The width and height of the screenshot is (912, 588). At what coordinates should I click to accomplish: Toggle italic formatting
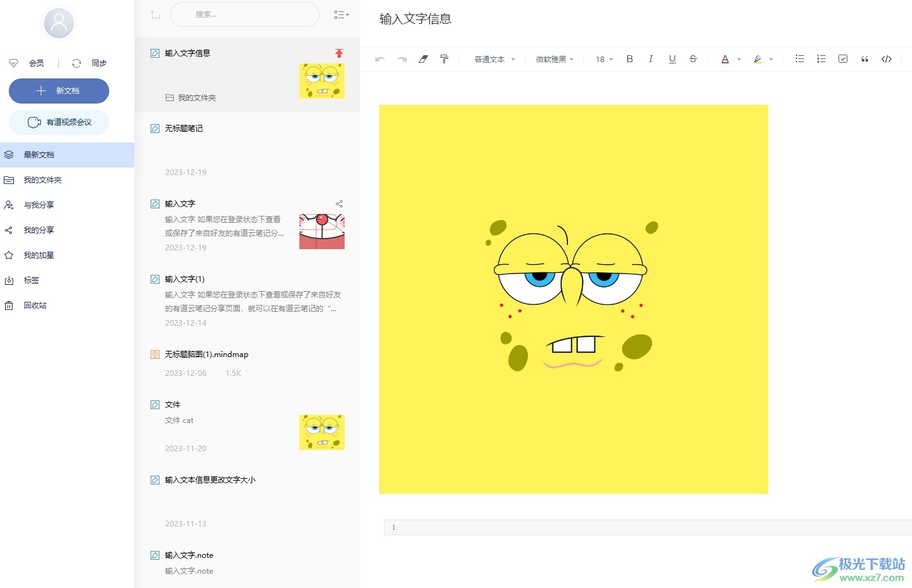651,59
